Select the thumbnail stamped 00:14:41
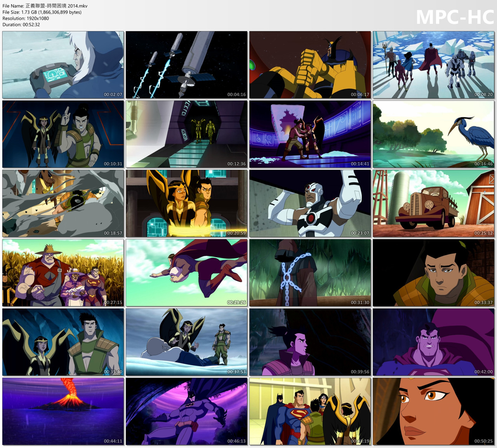The image size is (497, 448). click(310, 134)
